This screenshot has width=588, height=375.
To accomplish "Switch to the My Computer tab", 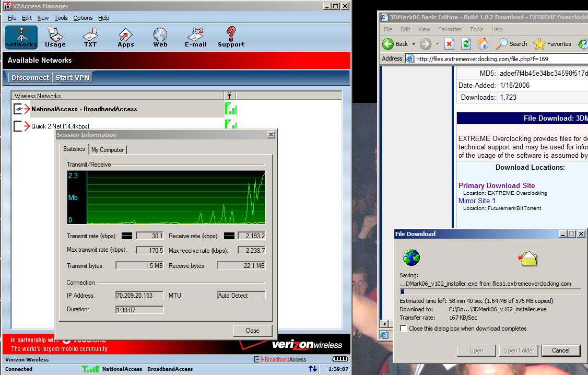I will (108, 149).
